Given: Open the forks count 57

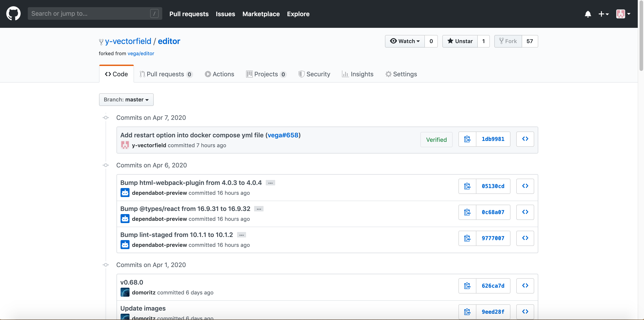Looking at the screenshot, I should click(529, 41).
